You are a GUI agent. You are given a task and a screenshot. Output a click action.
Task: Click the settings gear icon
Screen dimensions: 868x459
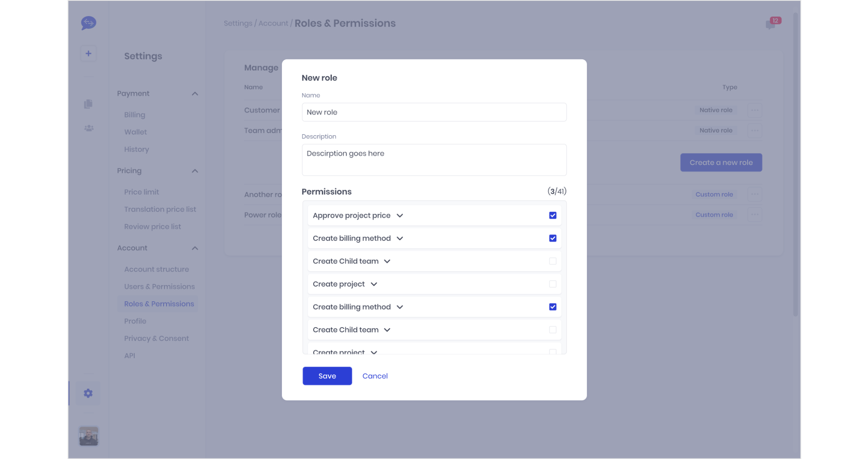pos(88,393)
